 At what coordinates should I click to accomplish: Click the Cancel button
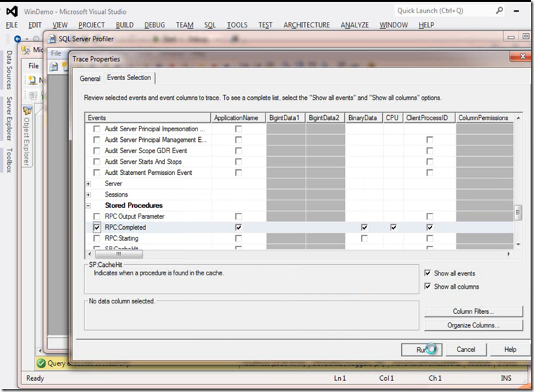466,349
